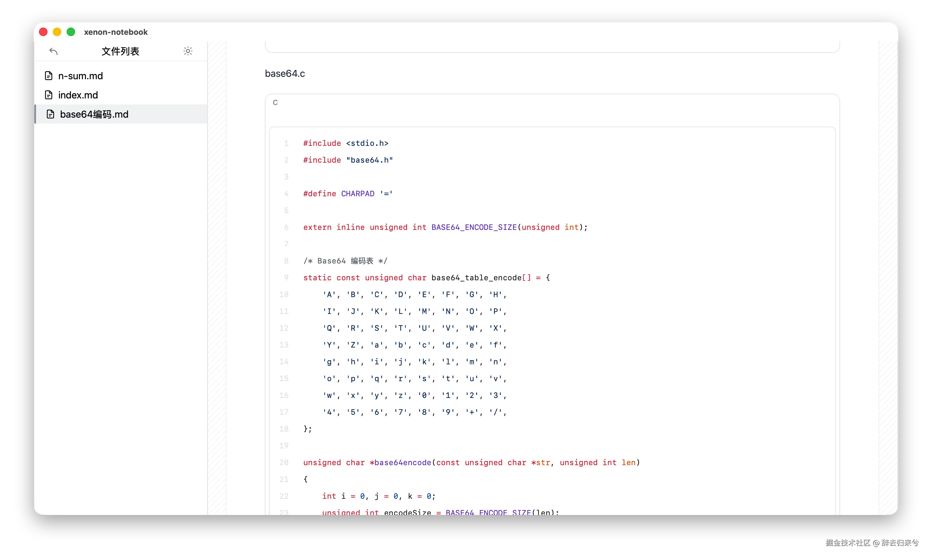Toggle theme with the sun icon
This screenshot has height=560, width=932.
188,51
